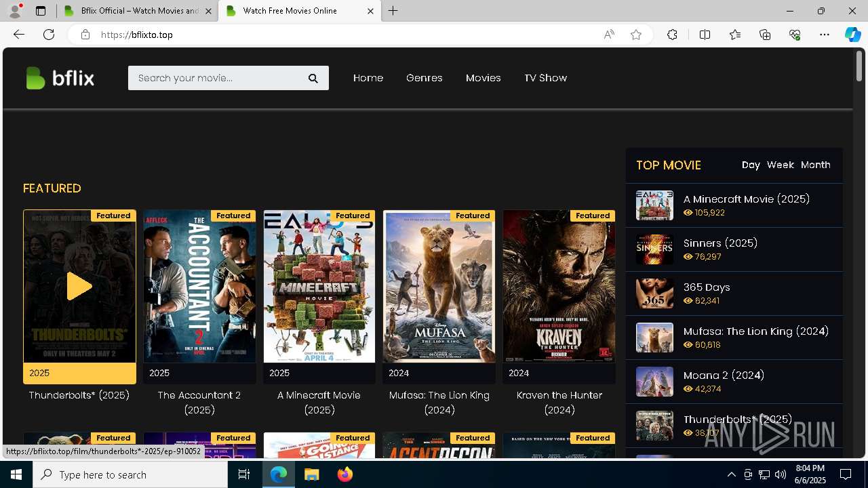Open Sinners (2025) in Top Movie
Screen dimensions: 868x488
pyautogui.click(x=720, y=243)
